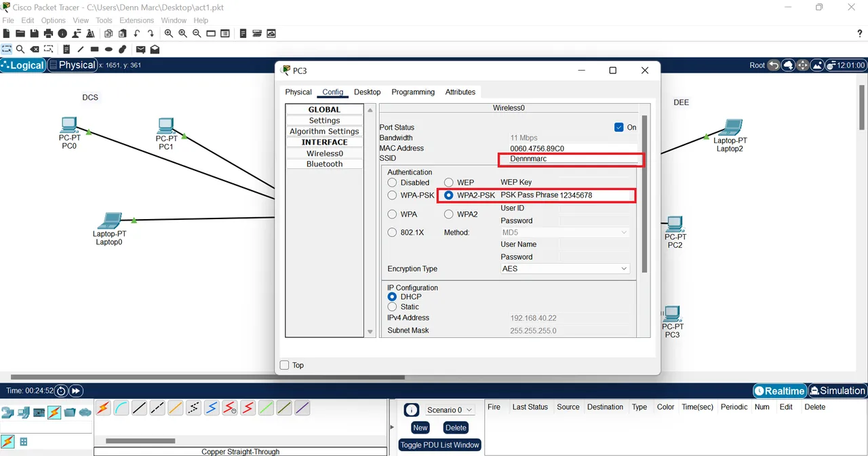The image size is (868, 456).
Task: Click the Create New Cluster cloud icon
Action: coord(789,65)
